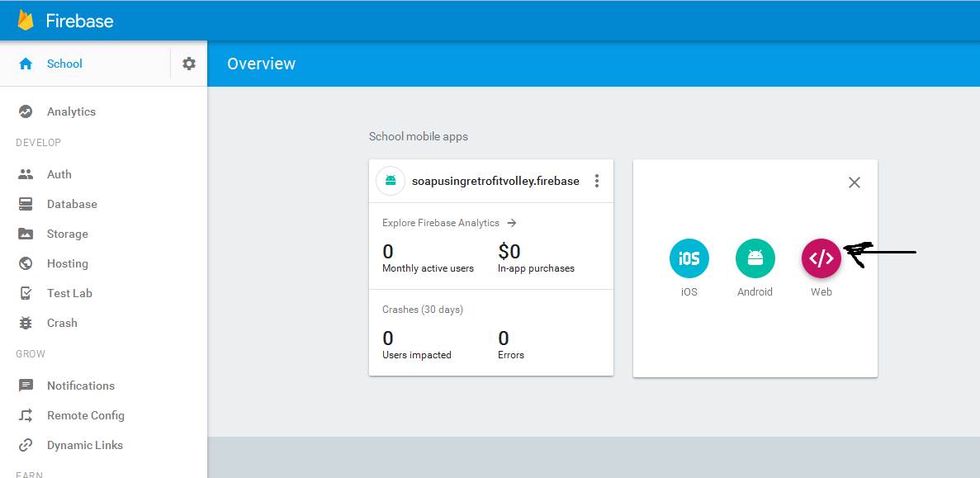Click the Crash bug icon
This screenshot has width=980, height=478.
point(26,323)
